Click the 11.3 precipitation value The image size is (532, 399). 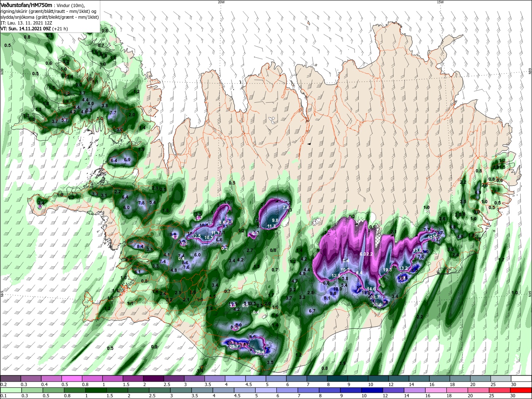click(x=271, y=226)
